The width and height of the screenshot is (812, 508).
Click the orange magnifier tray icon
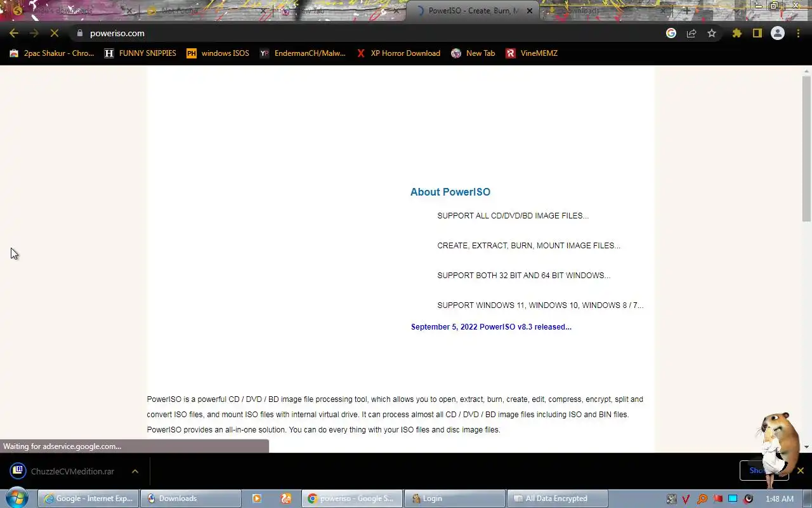coord(702,499)
